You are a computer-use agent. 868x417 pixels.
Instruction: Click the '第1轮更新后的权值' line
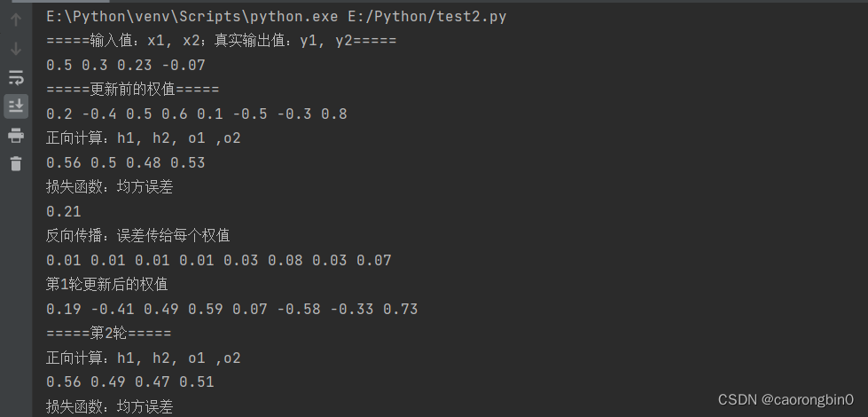tap(107, 285)
